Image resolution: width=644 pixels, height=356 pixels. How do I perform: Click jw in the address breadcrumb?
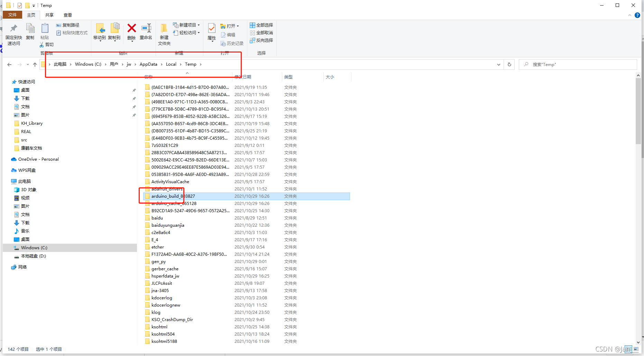129,64
